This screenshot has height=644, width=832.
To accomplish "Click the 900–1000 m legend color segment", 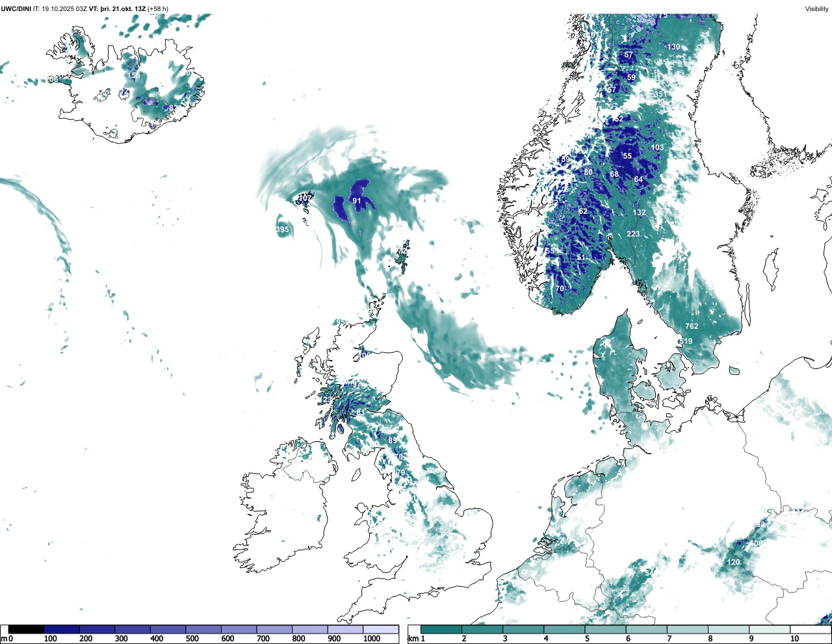I will pos(345,630).
